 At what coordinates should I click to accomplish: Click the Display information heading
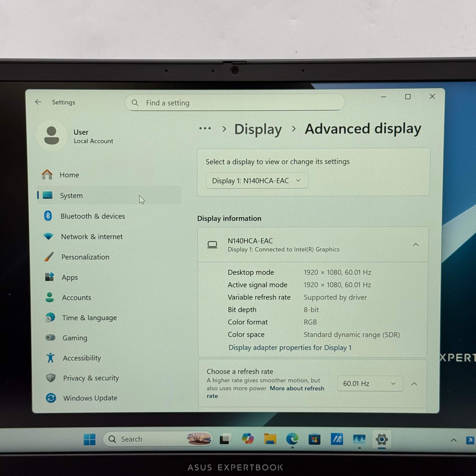[229, 218]
